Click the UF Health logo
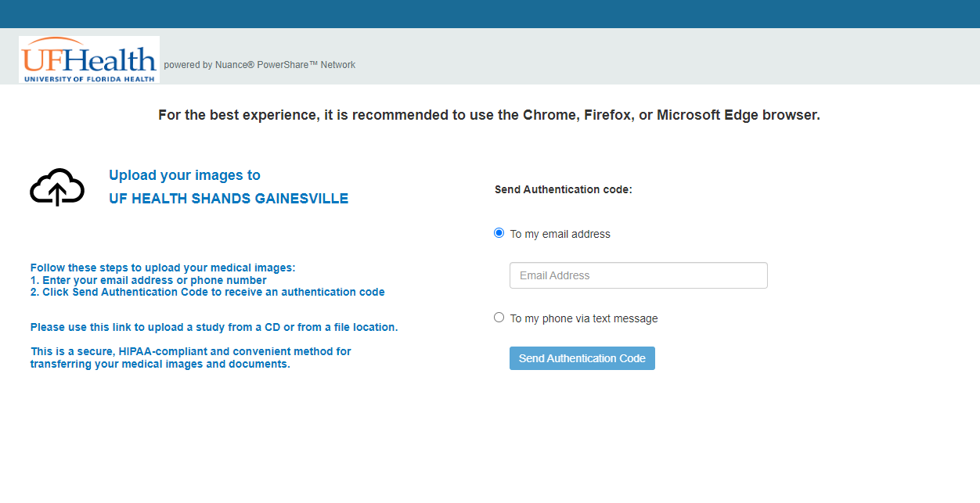980x503 pixels. (x=89, y=59)
